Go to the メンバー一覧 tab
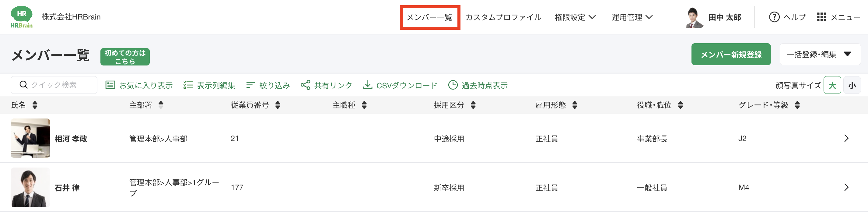Viewport: 868px width, 212px height. [430, 17]
